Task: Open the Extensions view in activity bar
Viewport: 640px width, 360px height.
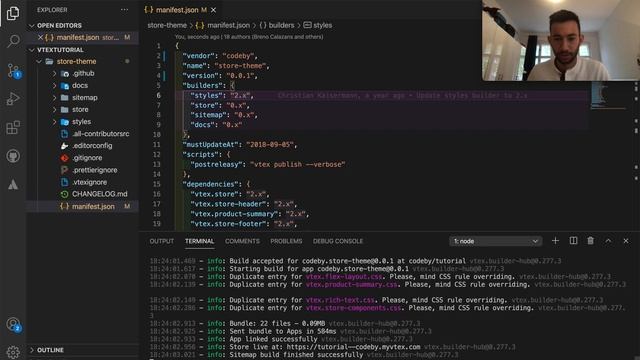Action: pyautogui.click(x=13, y=127)
